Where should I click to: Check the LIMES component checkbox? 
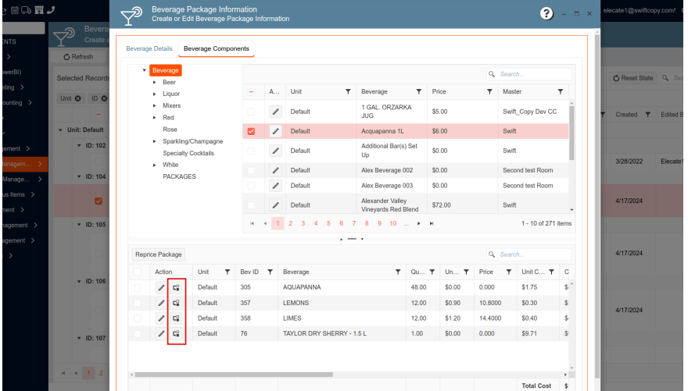(137, 318)
